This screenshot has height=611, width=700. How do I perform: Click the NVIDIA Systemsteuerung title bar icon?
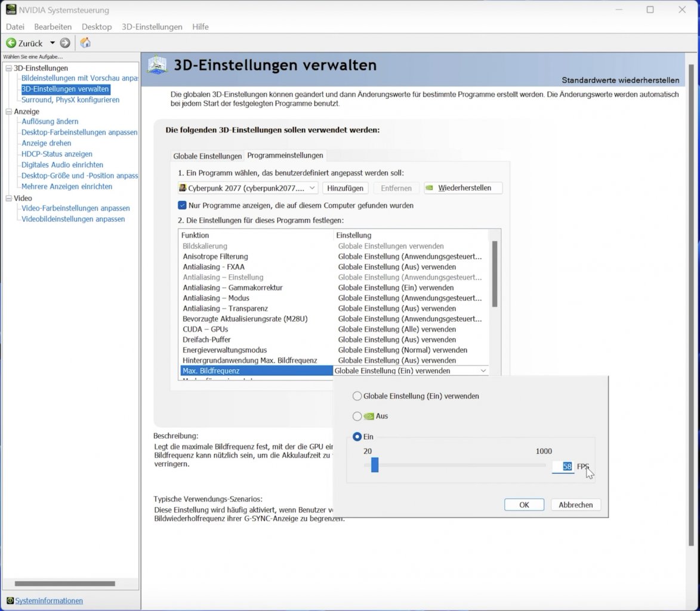point(11,10)
